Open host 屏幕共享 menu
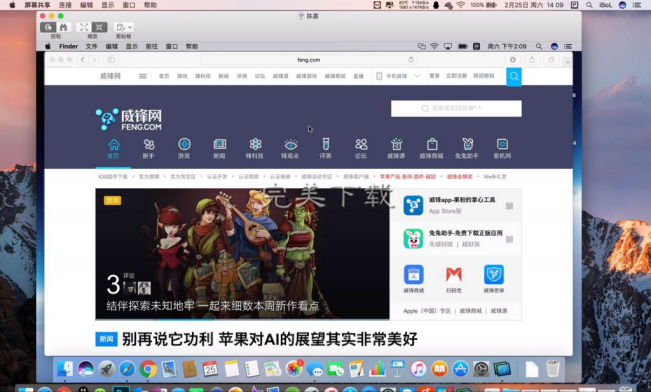This screenshot has height=392, width=651. point(37,5)
